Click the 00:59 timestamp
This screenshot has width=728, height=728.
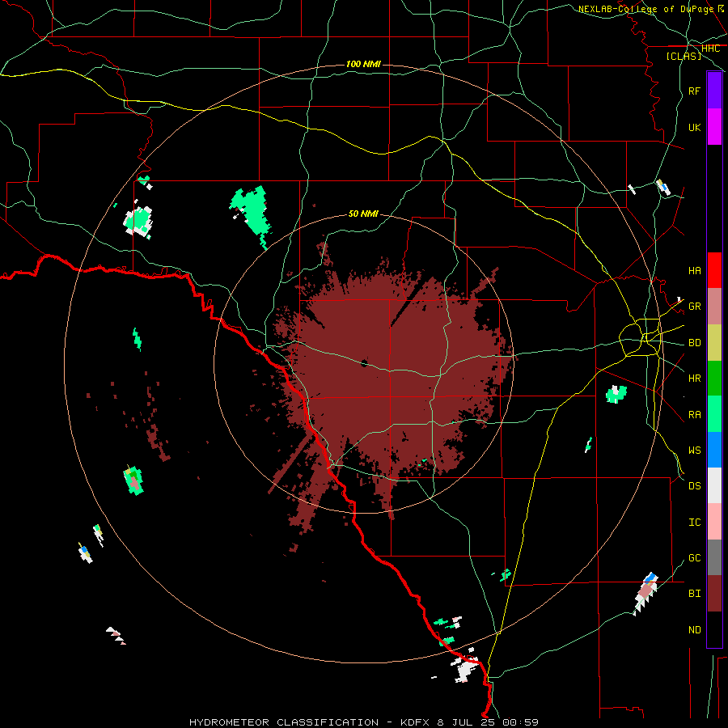tap(519, 722)
